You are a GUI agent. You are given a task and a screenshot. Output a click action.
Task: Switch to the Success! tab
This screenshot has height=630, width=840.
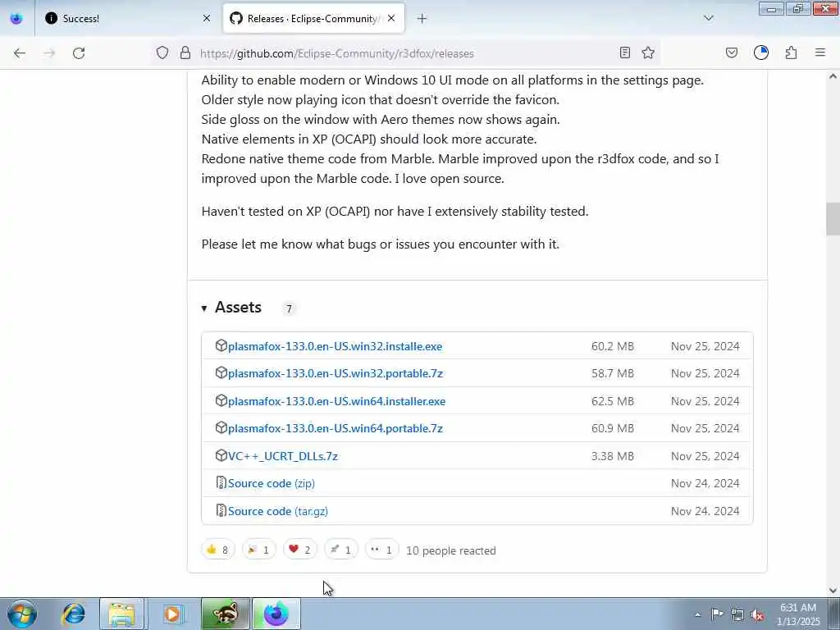[126, 18]
